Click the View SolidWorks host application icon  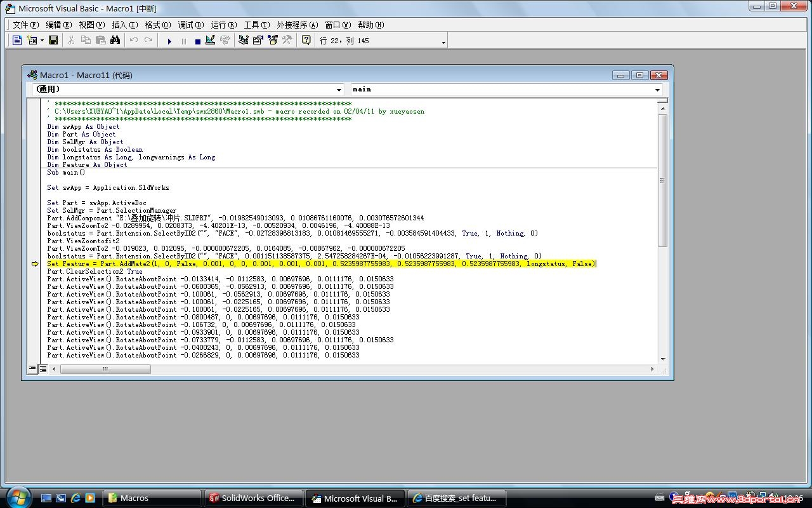tap(17, 40)
